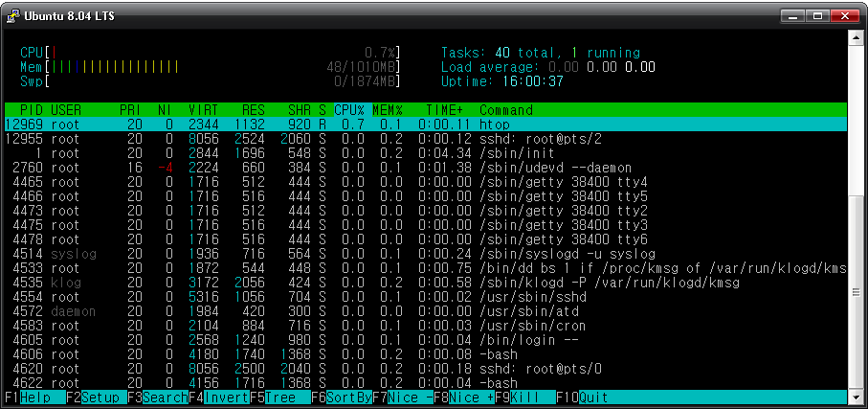Select F9 Kill in footer bar
Image resolution: width=868 pixels, height=409 pixels.
[x=525, y=398]
